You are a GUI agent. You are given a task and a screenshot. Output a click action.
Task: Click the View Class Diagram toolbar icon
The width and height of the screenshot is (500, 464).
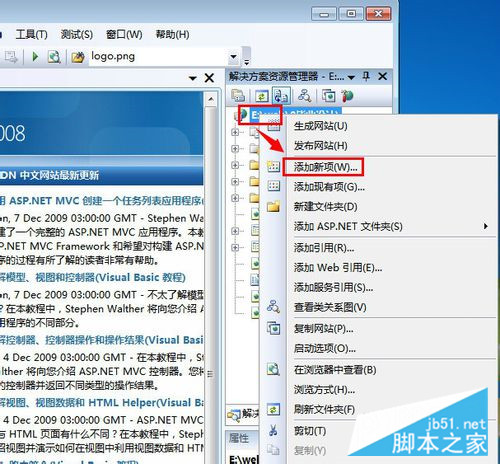(305, 96)
